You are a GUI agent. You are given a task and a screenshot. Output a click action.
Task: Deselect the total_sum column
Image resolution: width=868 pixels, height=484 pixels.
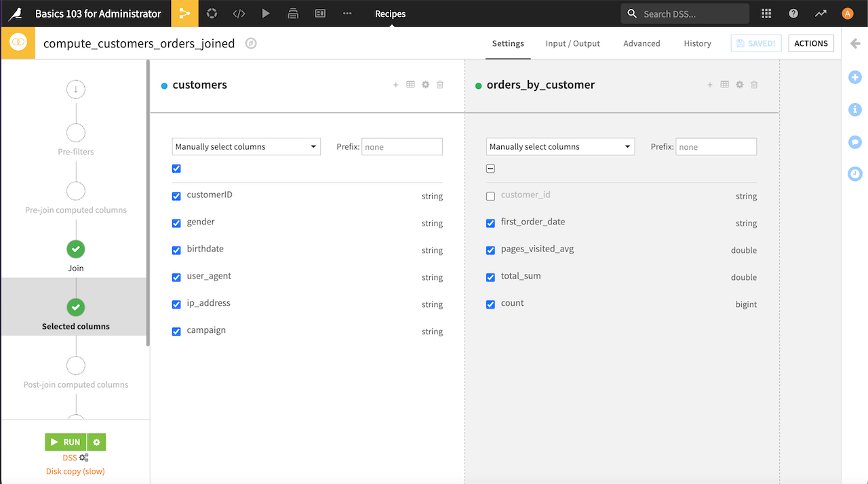point(490,277)
